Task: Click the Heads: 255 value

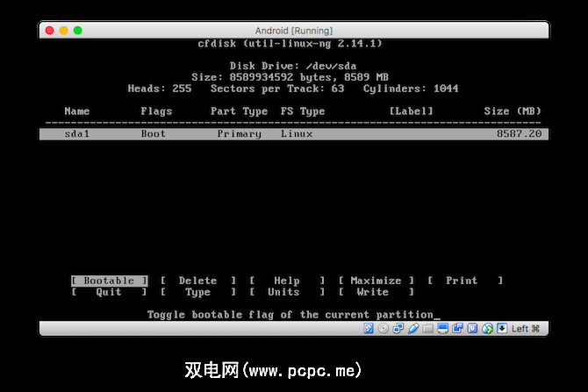Action: pyautogui.click(x=160, y=89)
